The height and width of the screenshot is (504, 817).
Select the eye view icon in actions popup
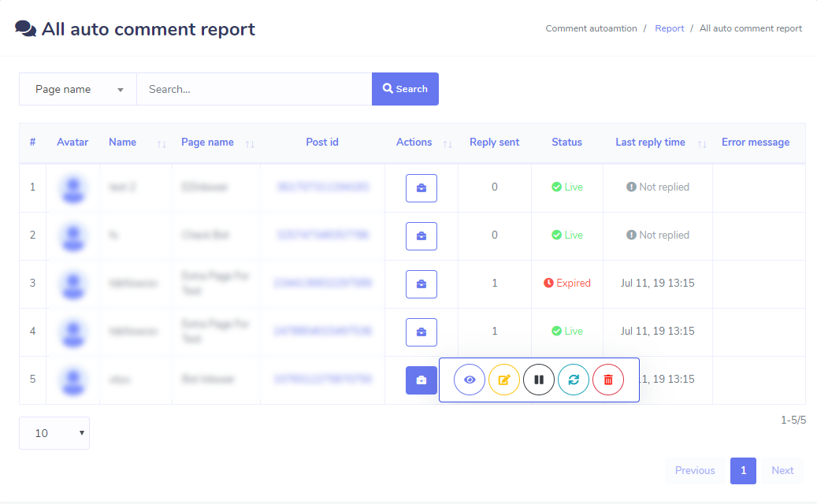click(470, 379)
